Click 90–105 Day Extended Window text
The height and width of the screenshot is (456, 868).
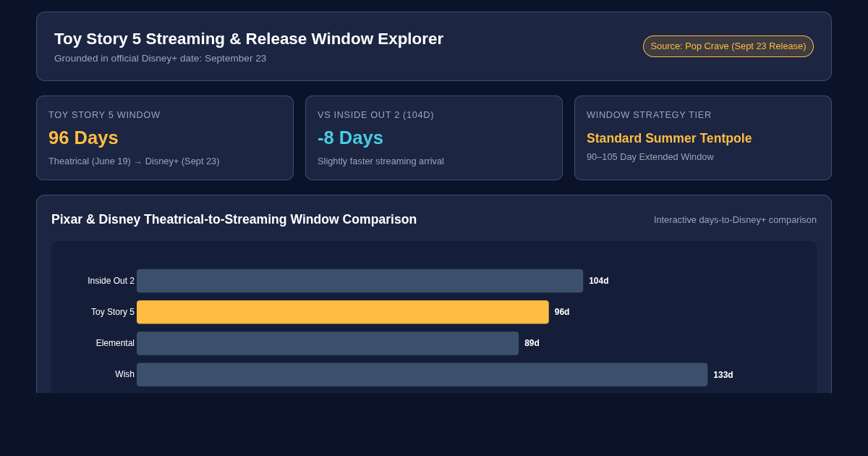click(x=650, y=157)
